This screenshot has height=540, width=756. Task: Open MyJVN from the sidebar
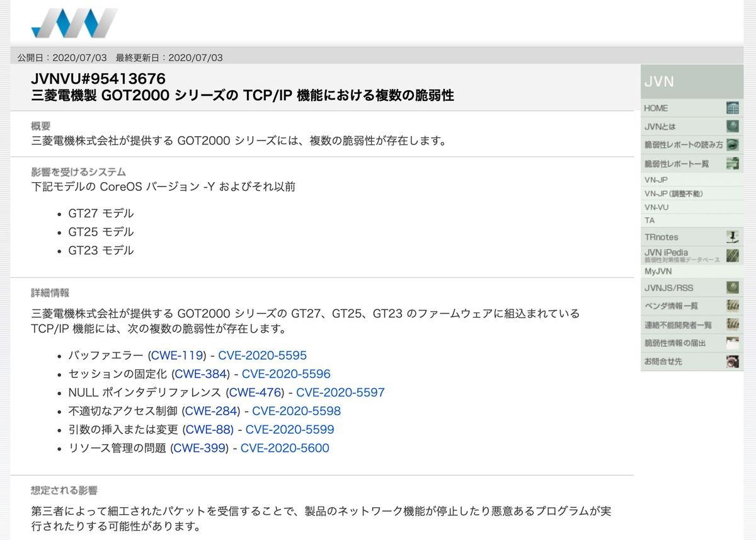tap(658, 272)
